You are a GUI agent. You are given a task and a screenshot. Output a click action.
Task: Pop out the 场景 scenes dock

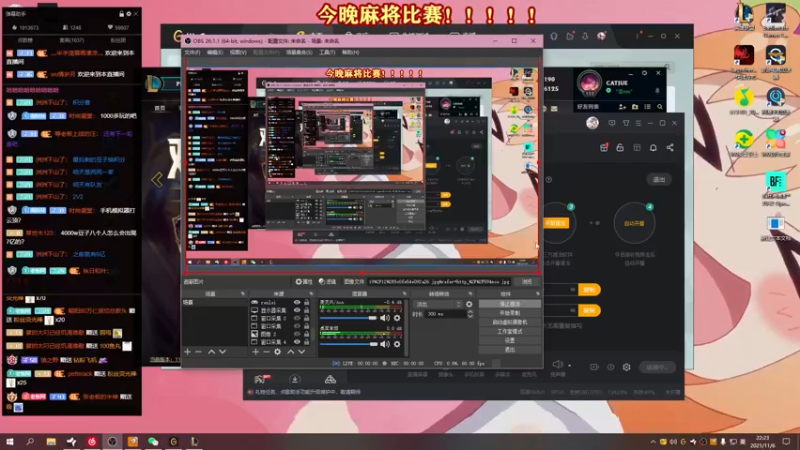click(x=243, y=294)
